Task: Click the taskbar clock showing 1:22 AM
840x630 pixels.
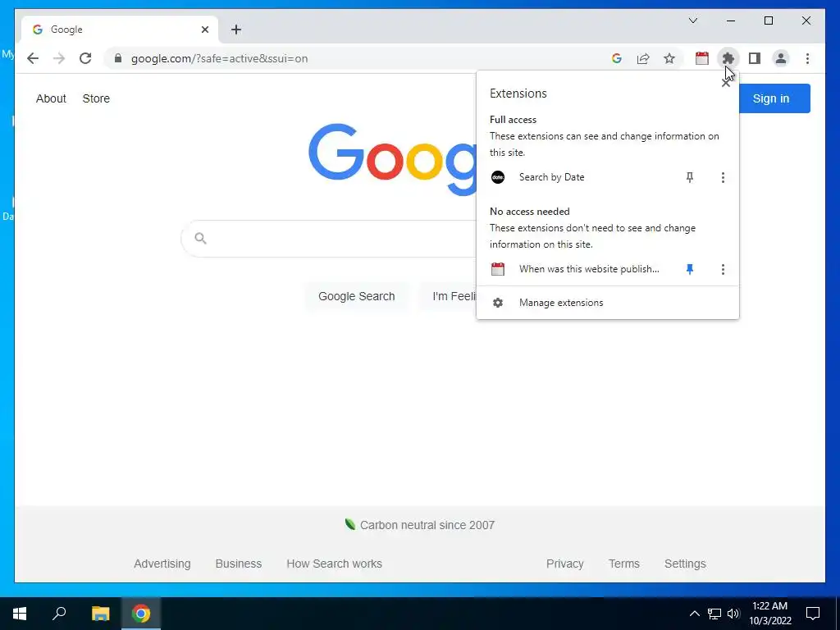Action: click(x=769, y=614)
